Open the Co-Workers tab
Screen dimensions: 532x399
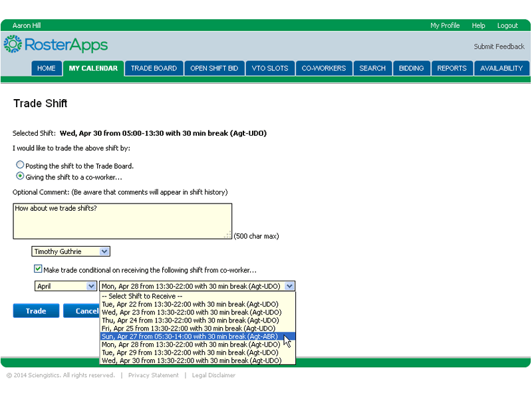(x=324, y=68)
